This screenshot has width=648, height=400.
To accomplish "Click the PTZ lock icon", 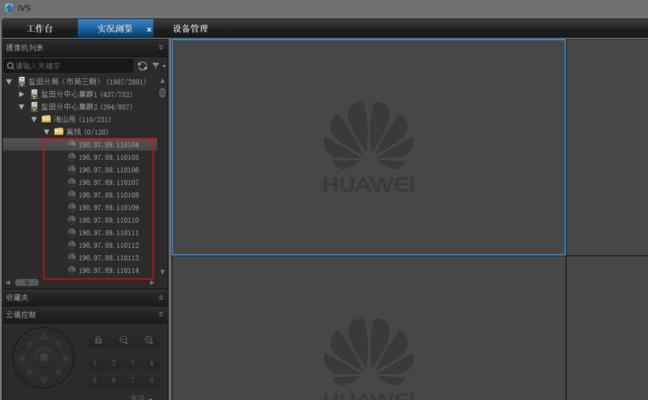I will [98, 340].
